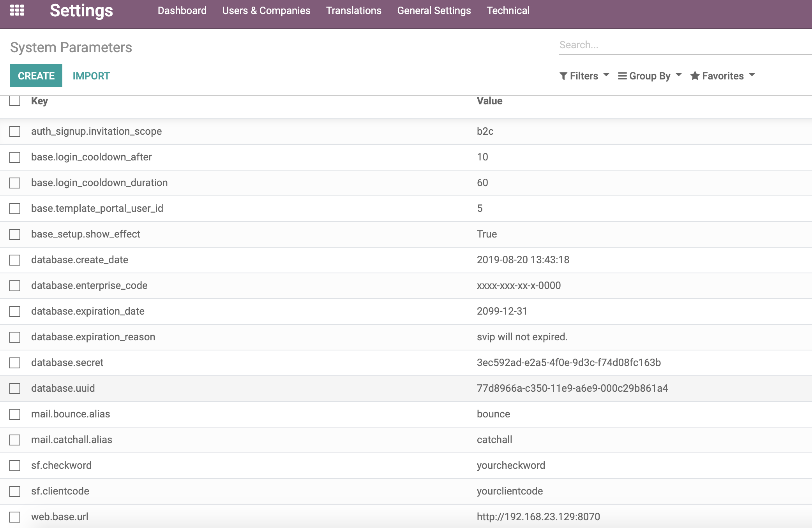Open the Settings home via its title

(81, 10)
